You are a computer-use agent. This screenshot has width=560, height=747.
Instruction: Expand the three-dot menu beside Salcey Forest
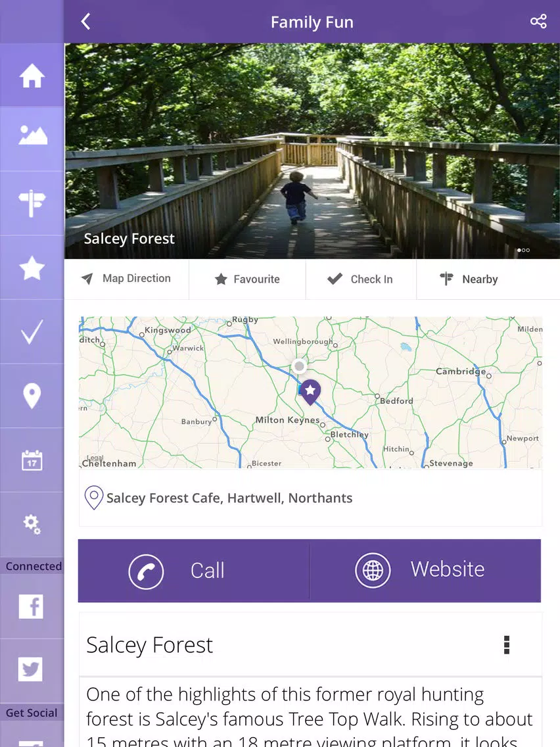(507, 645)
